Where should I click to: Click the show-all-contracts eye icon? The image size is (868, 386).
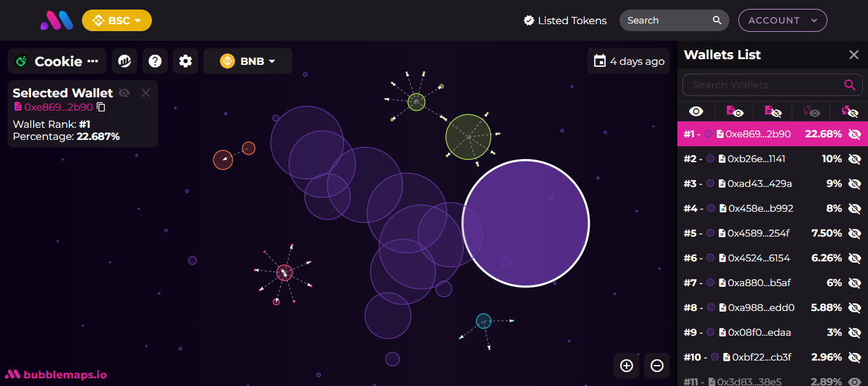734,111
